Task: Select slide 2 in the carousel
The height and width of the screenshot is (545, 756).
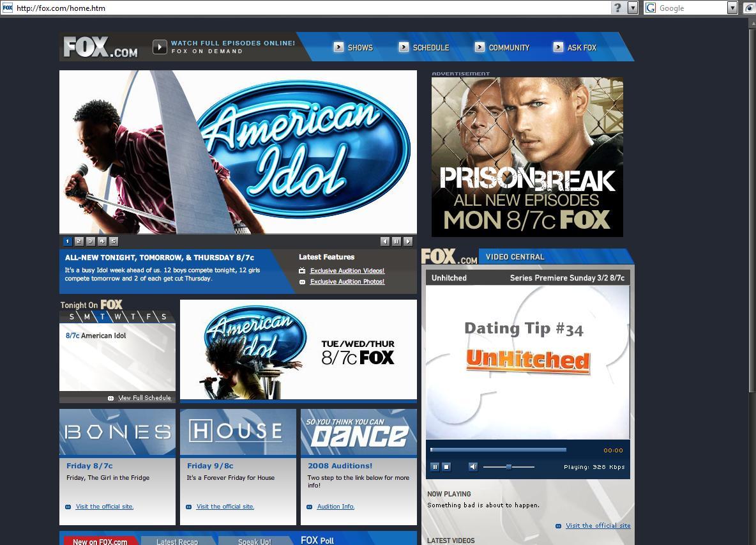Action: pyautogui.click(x=79, y=241)
